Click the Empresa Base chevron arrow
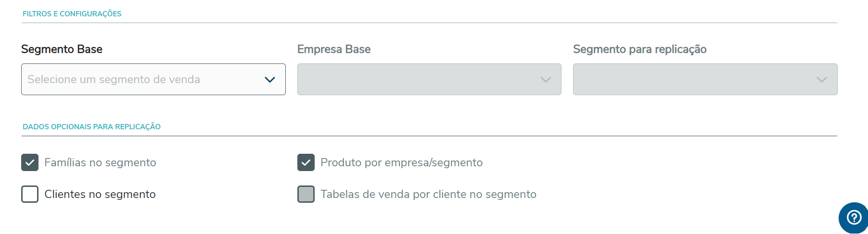The image size is (868, 234). (x=545, y=80)
